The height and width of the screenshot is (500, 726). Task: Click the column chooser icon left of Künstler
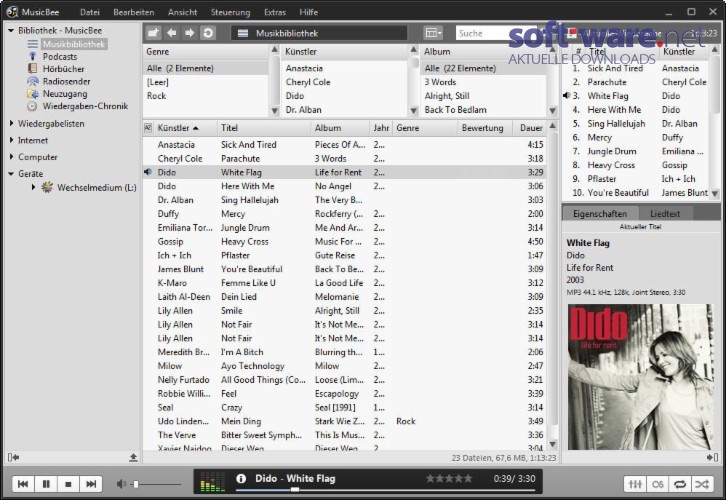tap(148, 128)
